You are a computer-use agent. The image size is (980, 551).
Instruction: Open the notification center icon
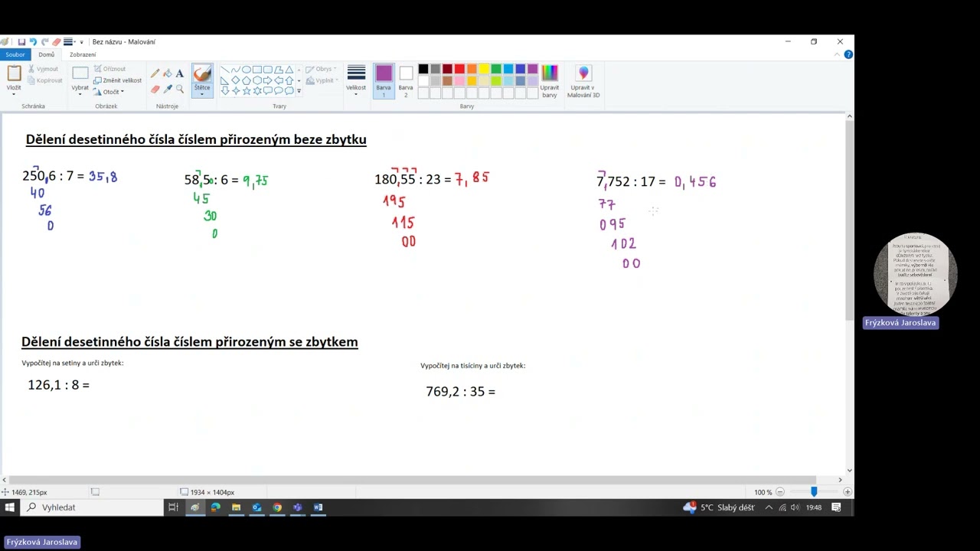tap(836, 507)
